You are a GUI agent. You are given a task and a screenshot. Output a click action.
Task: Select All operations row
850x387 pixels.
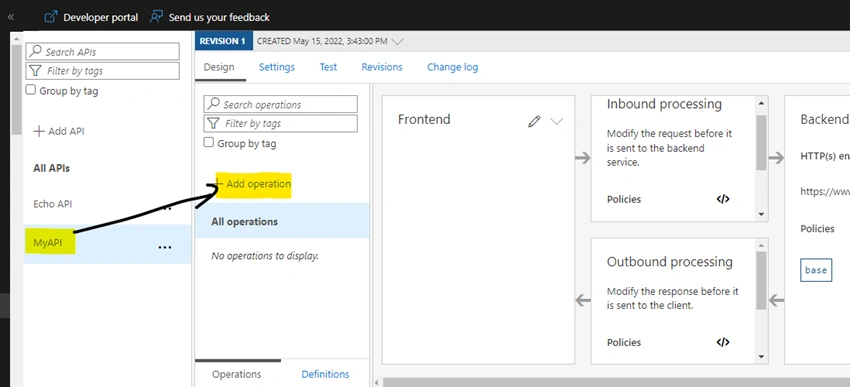(x=282, y=221)
